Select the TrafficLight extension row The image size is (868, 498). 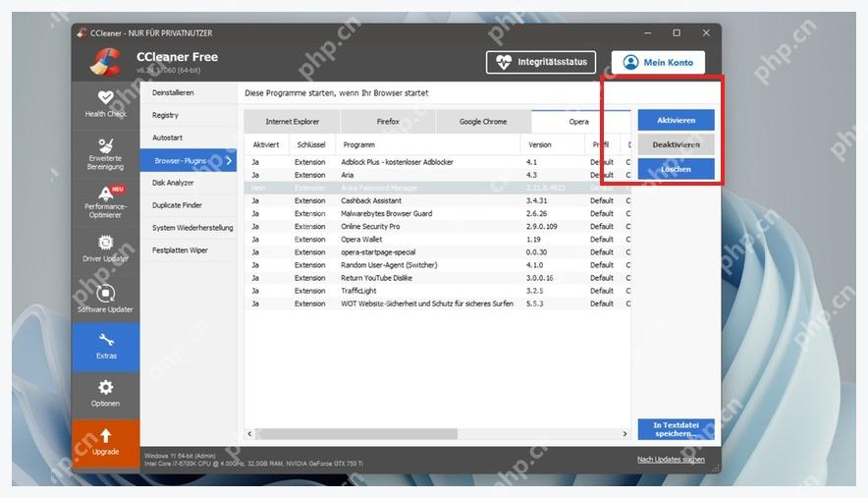coord(437,291)
